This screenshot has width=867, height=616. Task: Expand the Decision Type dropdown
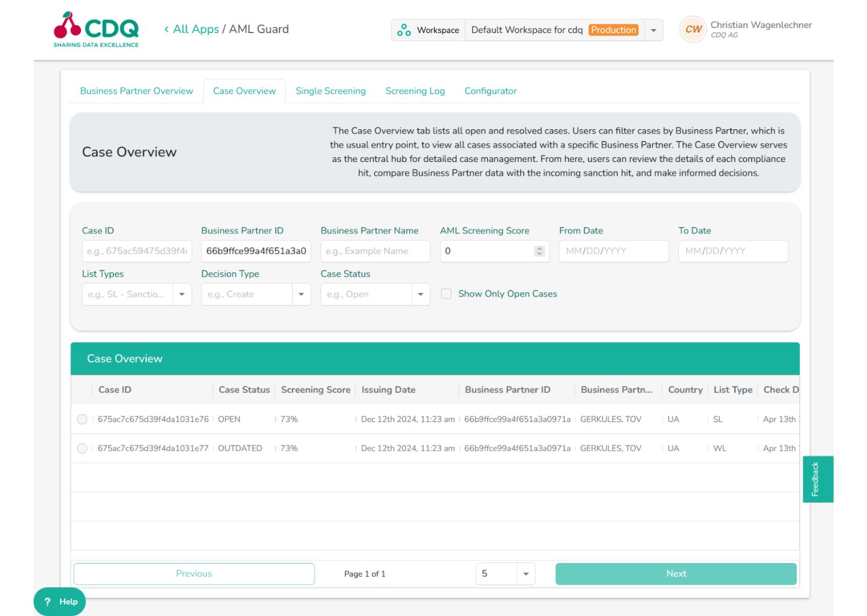[x=302, y=294]
